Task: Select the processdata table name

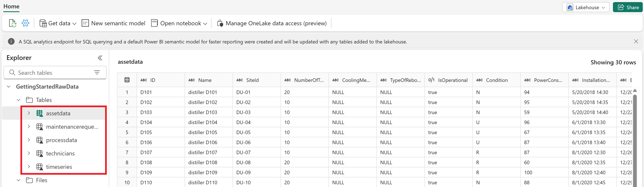Action: pyautogui.click(x=62, y=140)
